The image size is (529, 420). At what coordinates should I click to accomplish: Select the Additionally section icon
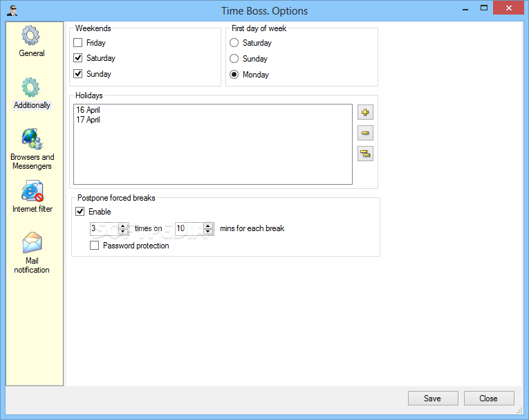pyautogui.click(x=31, y=87)
